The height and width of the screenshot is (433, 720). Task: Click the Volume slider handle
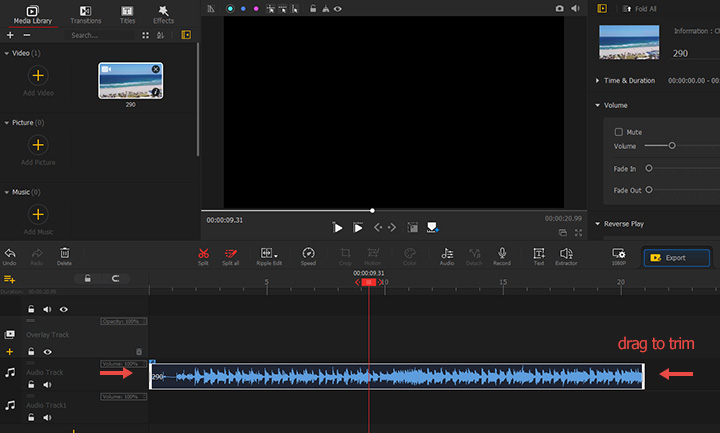pyautogui.click(x=672, y=146)
